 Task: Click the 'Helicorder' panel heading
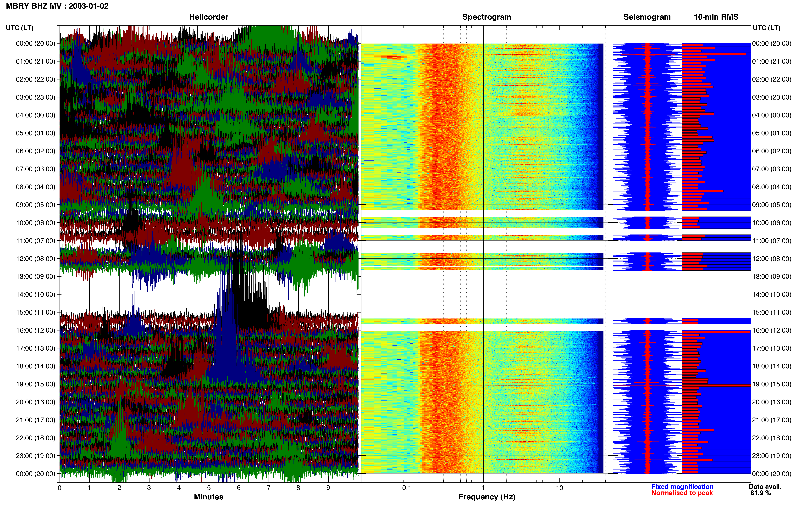tap(209, 17)
